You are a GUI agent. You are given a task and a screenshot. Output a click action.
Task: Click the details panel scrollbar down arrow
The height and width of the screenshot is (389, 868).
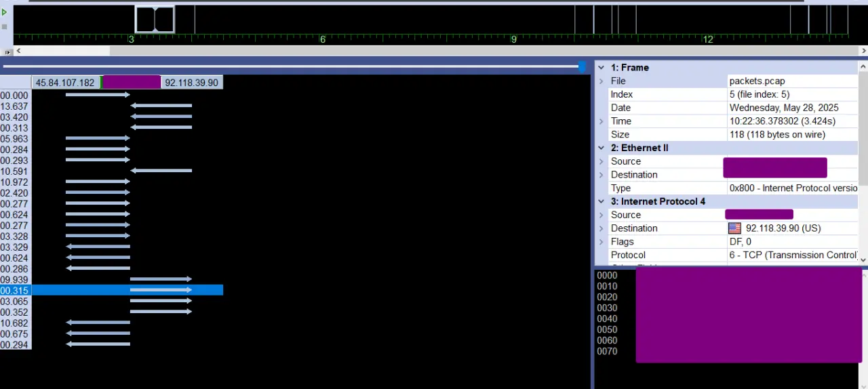863,260
